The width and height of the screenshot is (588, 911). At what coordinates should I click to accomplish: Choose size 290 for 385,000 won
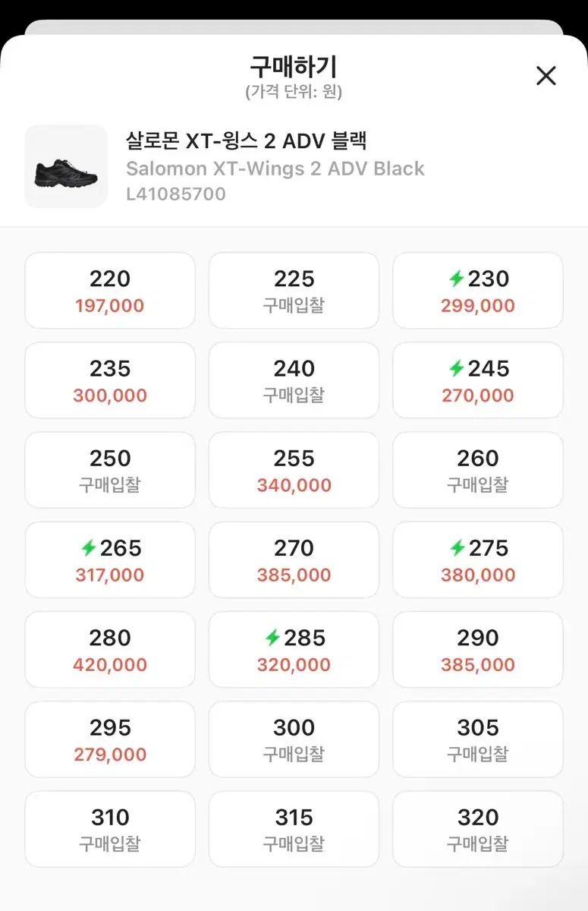click(x=477, y=649)
